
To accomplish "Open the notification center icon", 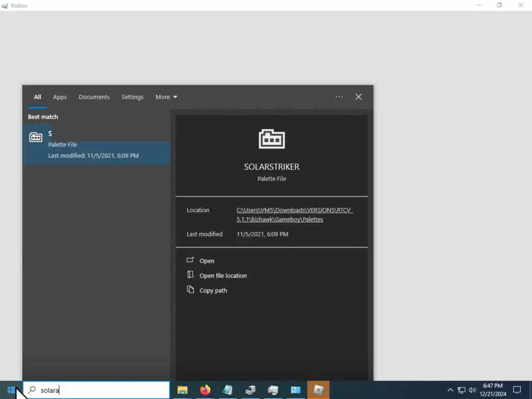I will coord(517,390).
